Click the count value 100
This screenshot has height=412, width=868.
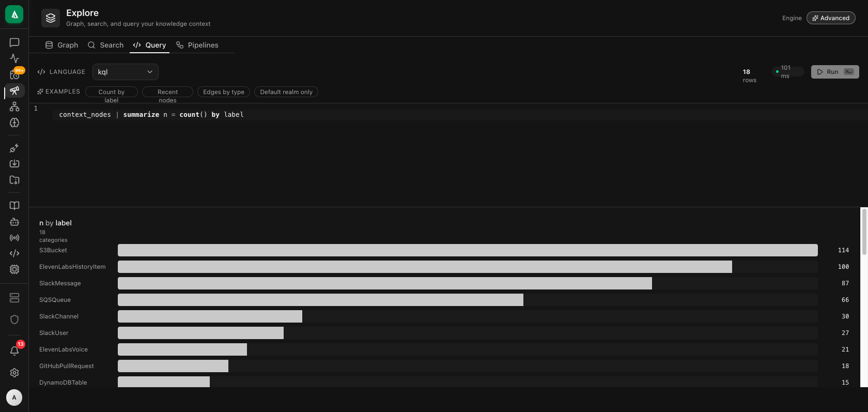843,267
